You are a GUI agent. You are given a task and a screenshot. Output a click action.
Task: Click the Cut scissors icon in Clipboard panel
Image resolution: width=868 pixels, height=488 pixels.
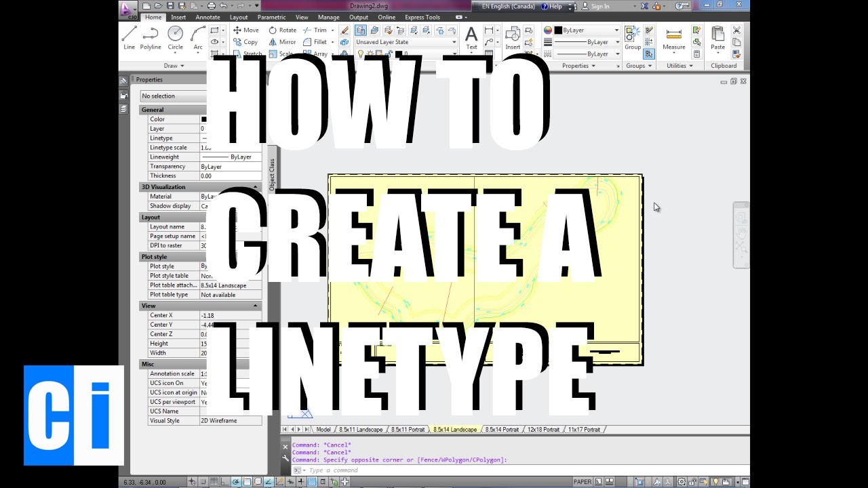click(737, 30)
